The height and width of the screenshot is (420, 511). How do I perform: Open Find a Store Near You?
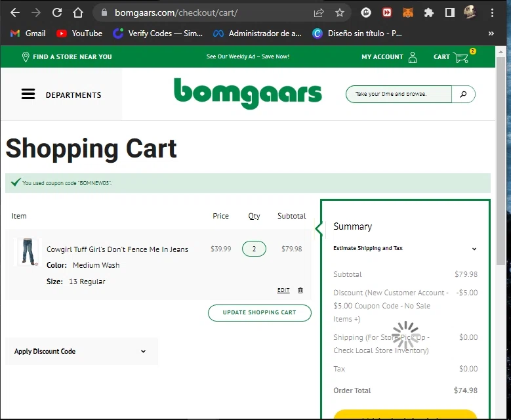coord(72,56)
